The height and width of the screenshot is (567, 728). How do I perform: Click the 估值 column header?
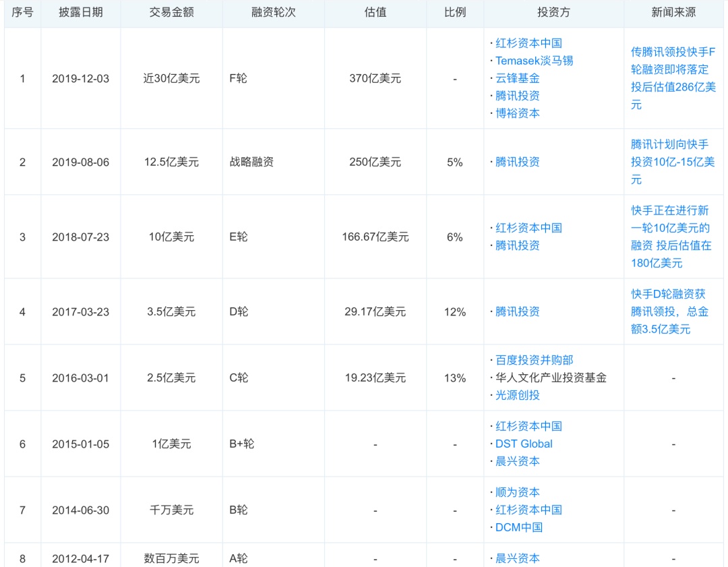(x=375, y=13)
